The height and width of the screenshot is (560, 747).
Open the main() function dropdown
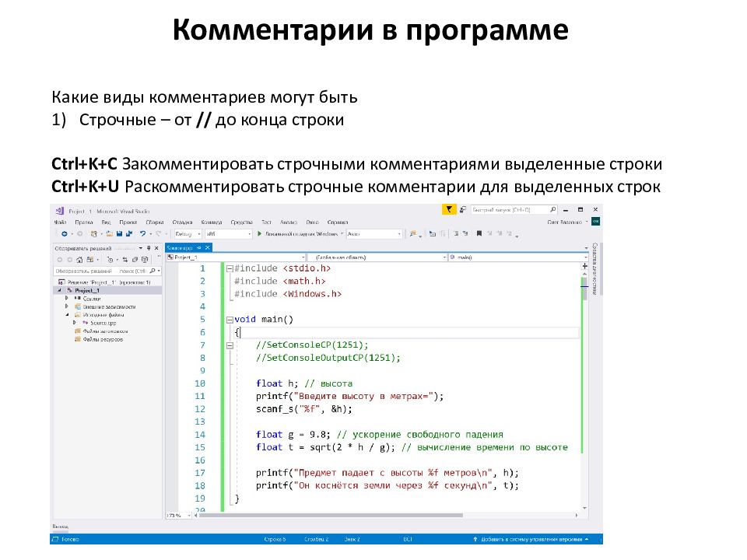tap(518, 257)
